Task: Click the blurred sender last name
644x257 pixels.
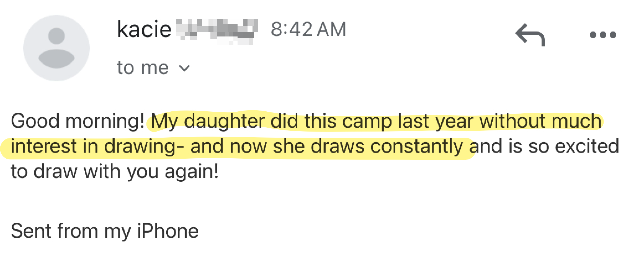Action: click(x=217, y=30)
